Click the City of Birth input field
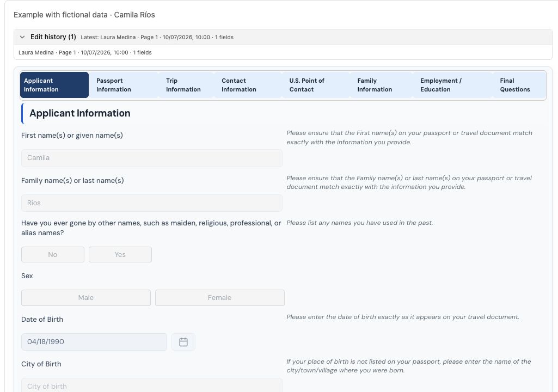558x392 pixels. [151, 385]
